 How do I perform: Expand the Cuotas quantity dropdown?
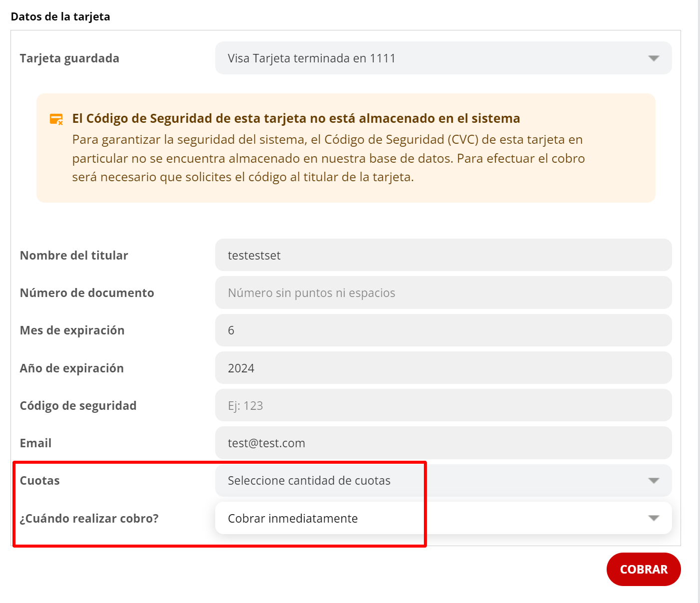click(x=443, y=481)
